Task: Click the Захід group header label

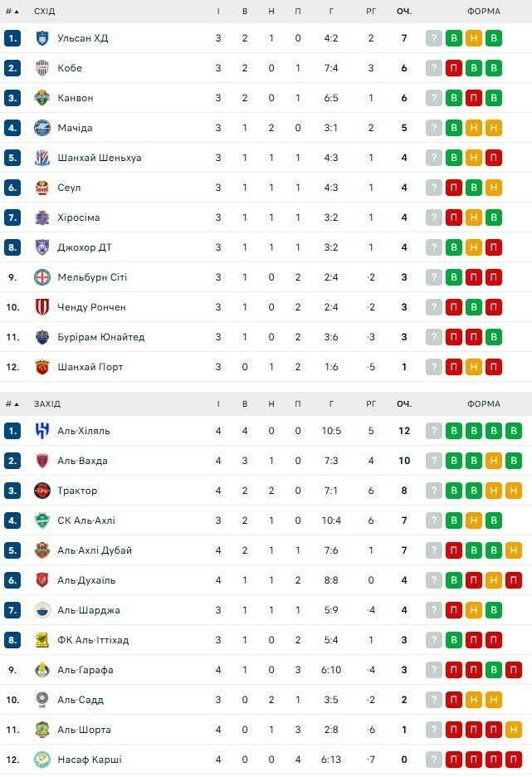Action: pos(47,404)
